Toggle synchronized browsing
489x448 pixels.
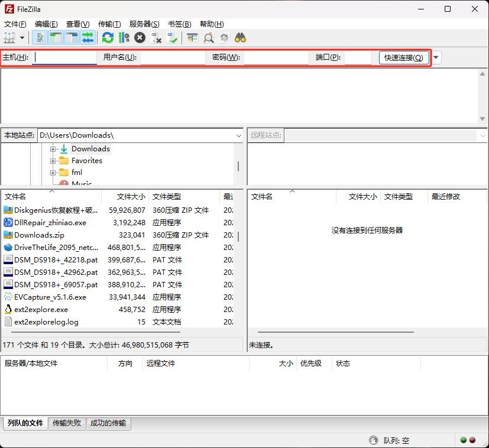224,38
